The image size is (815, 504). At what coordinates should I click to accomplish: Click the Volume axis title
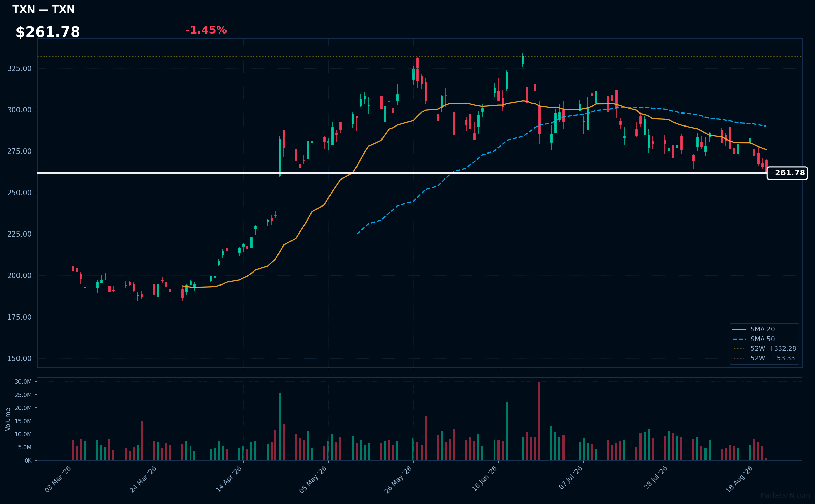(x=8, y=419)
